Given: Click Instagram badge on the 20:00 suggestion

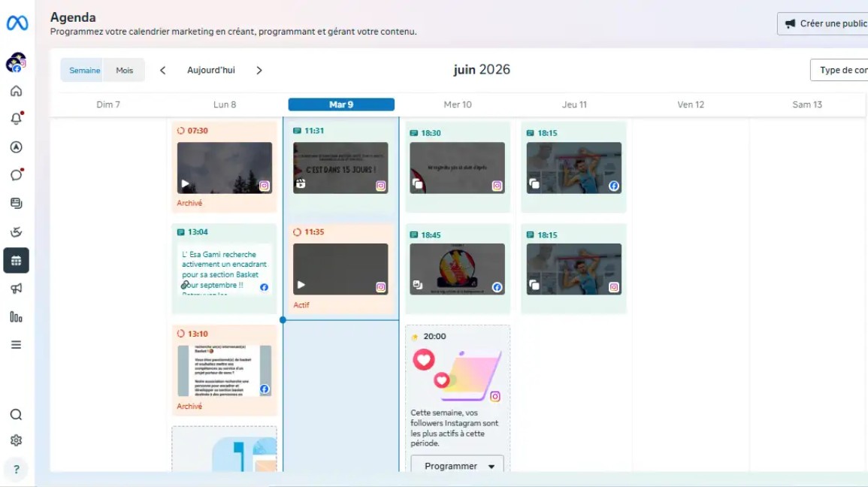Looking at the screenshot, I should (x=495, y=396).
